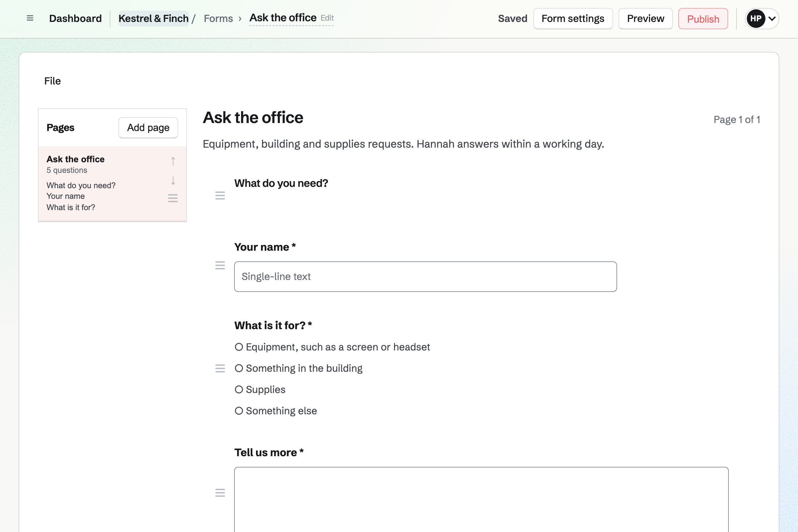
Task: Click 'Your name' in page outline
Action: tap(66, 196)
